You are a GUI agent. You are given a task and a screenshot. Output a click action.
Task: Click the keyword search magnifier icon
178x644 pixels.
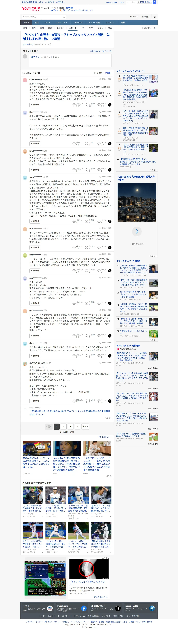point(64,17)
